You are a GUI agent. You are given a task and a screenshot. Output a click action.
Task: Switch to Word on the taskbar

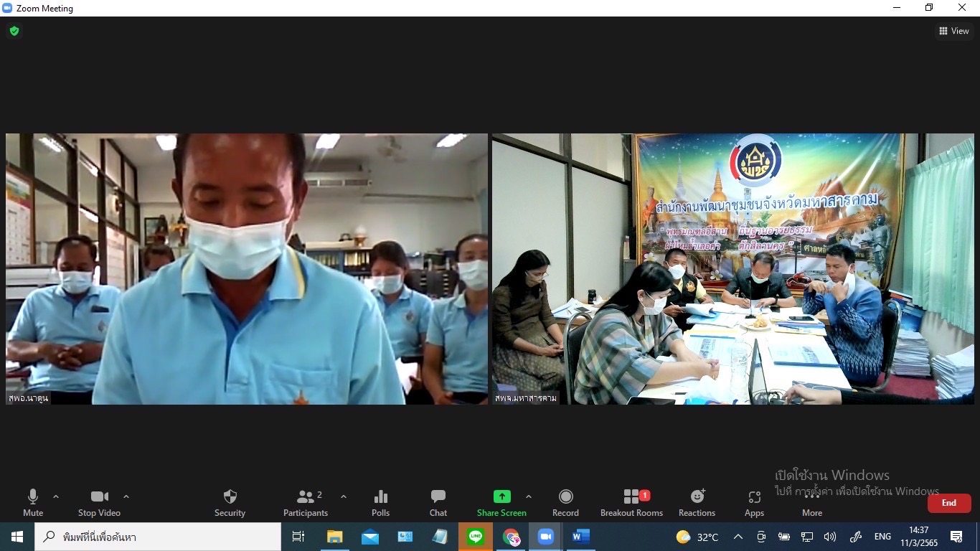tap(581, 537)
